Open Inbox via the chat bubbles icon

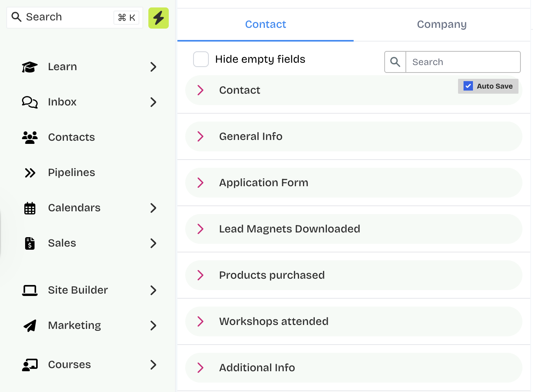pos(30,102)
